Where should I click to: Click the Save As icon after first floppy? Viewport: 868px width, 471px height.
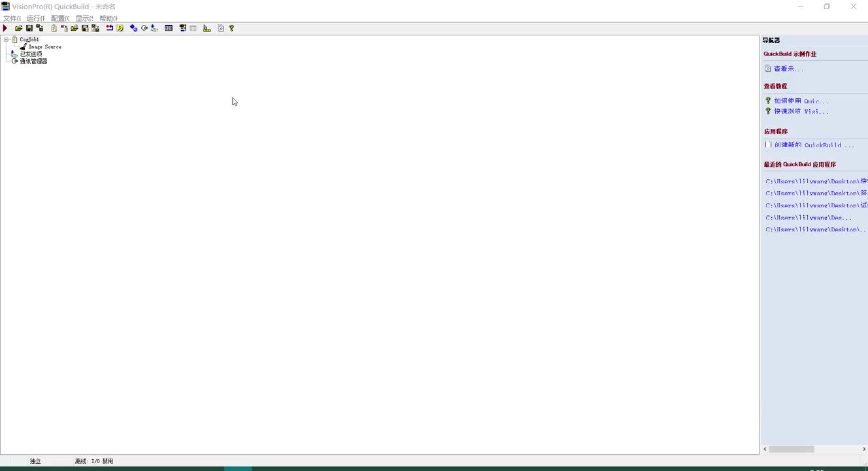tap(40, 28)
